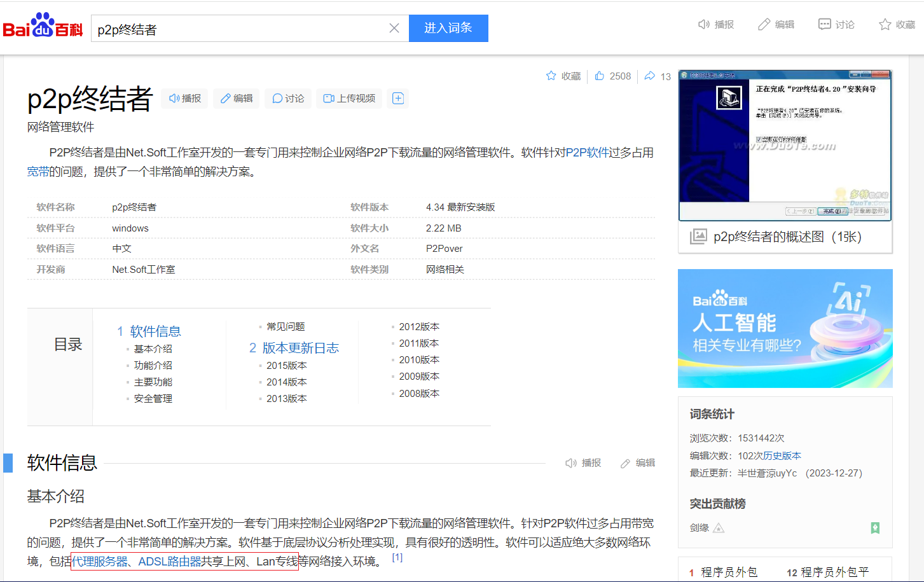Go to 2012版本 in the contents
Viewport: 924px width, 582px height.
(419, 326)
